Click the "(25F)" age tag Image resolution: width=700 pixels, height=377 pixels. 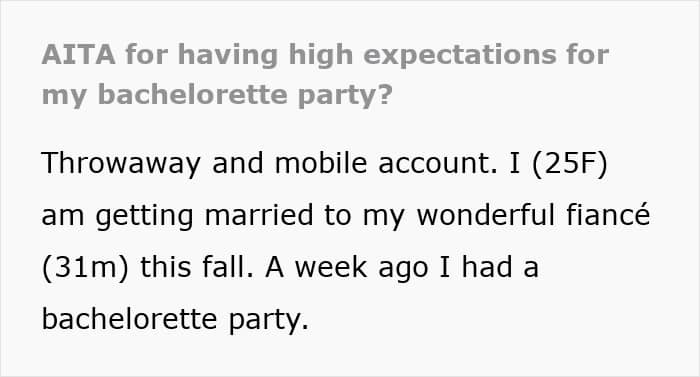click(x=570, y=164)
